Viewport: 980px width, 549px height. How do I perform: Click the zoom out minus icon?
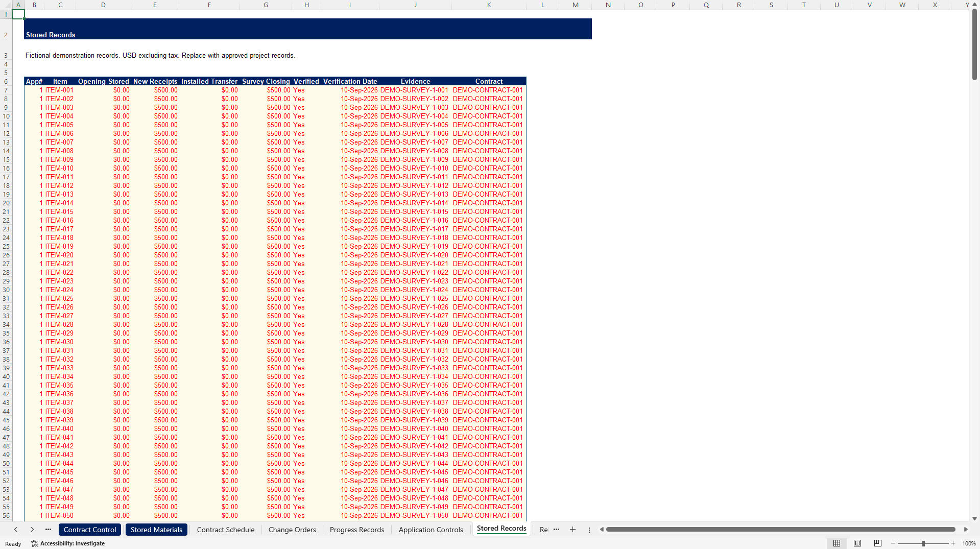coord(893,543)
